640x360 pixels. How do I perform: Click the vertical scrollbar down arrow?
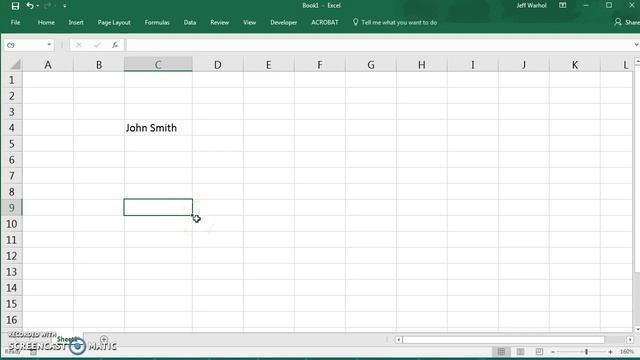(x=637, y=329)
